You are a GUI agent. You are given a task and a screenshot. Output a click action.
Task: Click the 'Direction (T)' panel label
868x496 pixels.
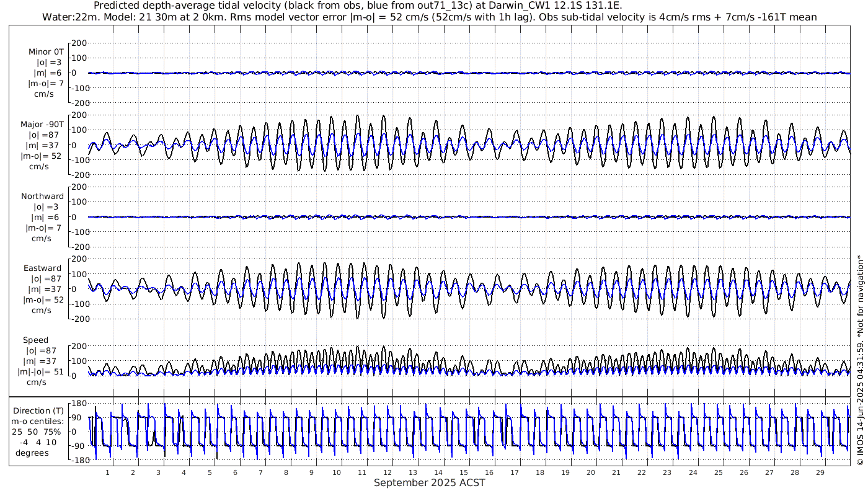[38, 411]
